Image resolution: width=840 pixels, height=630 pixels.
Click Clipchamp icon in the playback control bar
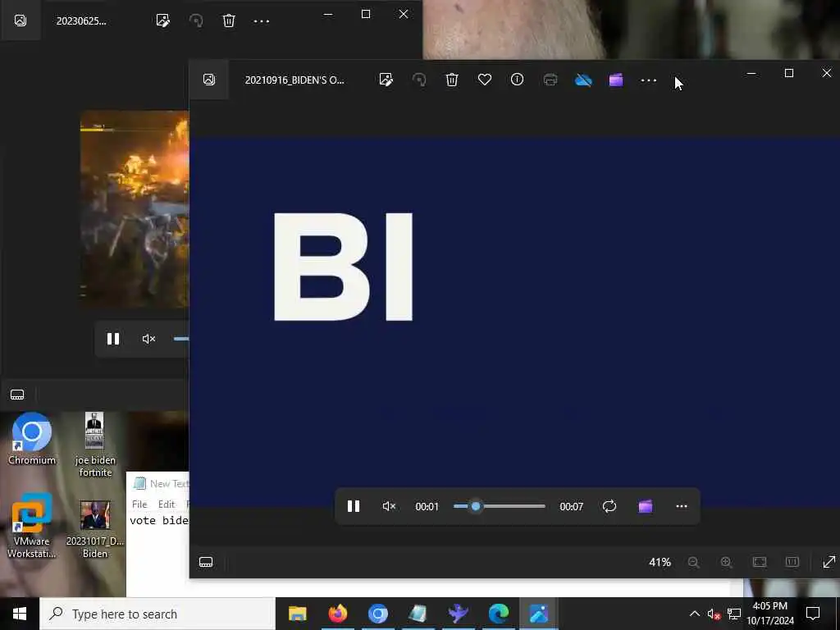point(646,506)
